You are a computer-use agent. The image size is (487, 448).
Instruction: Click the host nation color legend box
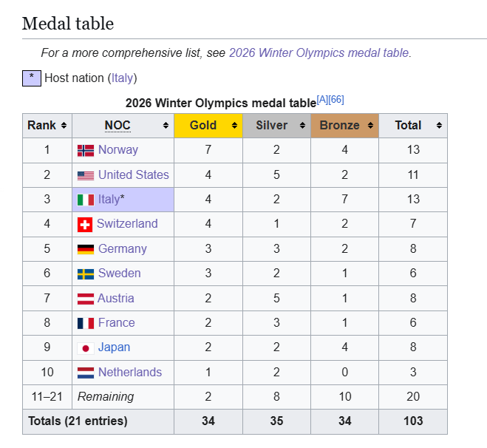pos(31,77)
